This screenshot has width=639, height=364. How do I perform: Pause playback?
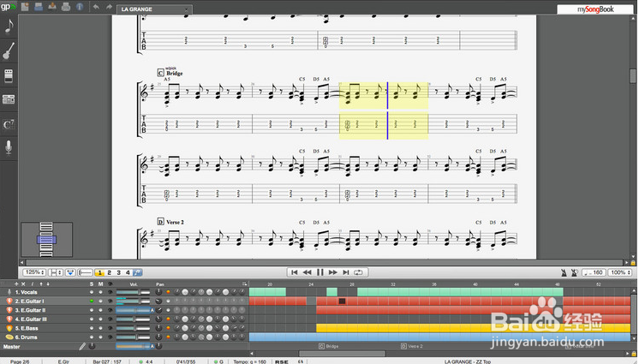tap(319, 272)
